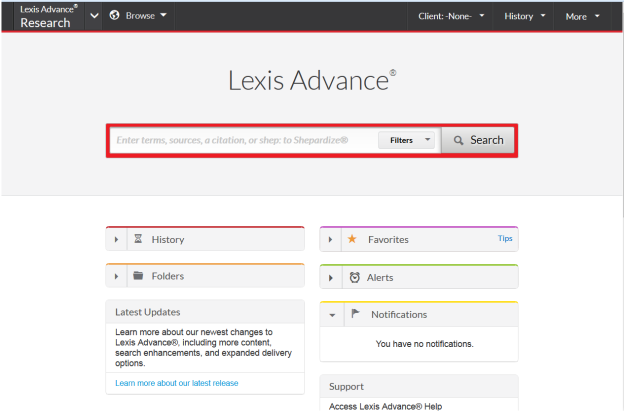The width and height of the screenshot is (624, 414).
Task: Expand the Alerts pod arrow
Action: coord(330,278)
